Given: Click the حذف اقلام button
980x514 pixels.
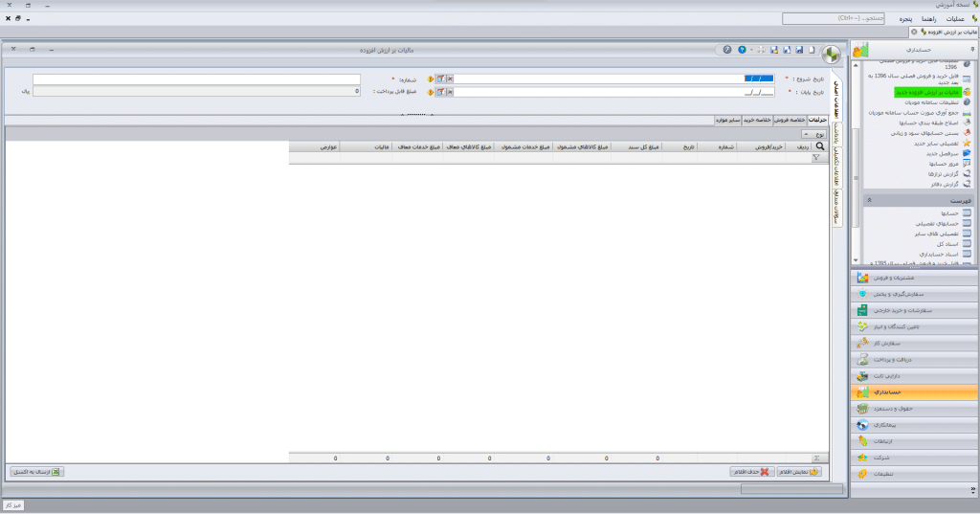Looking at the screenshot, I should pyautogui.click(x=752, y=472).
